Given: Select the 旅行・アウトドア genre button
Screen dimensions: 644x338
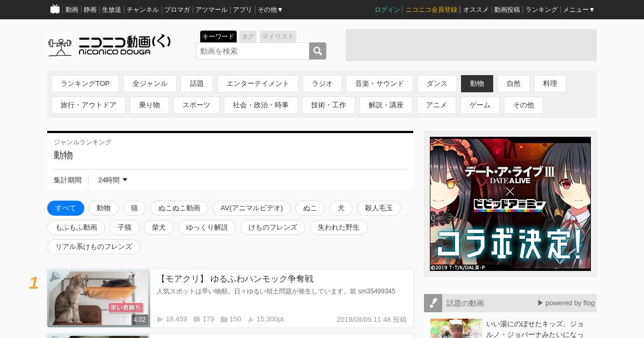Looking at the screenshot, I should coord(89,105).
